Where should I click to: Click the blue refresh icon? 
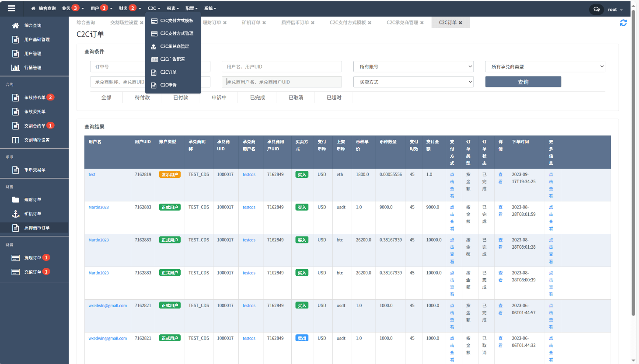tap(623, 23)
